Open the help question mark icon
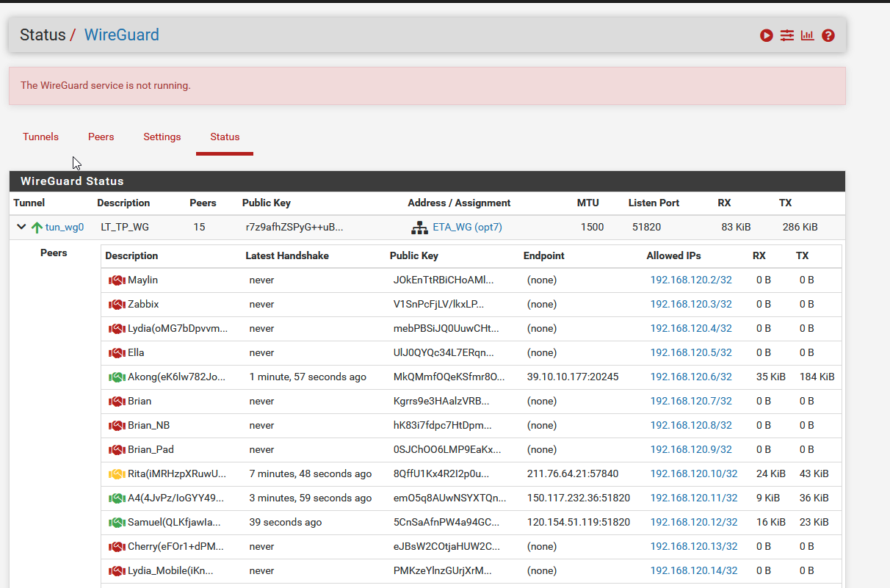This screenshot has height=588, width=890. pyautogui.click(x=828, y=35)
